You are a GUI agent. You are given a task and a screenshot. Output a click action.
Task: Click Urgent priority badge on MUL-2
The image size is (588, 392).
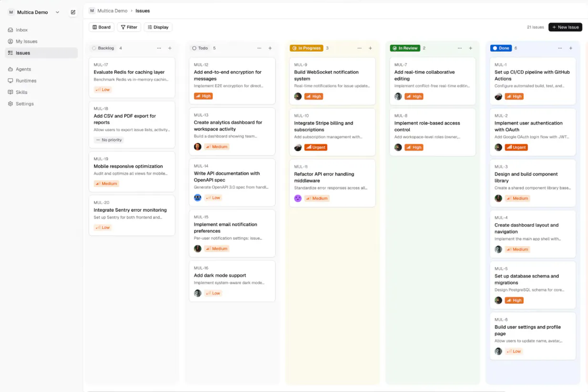pos(516,147)
